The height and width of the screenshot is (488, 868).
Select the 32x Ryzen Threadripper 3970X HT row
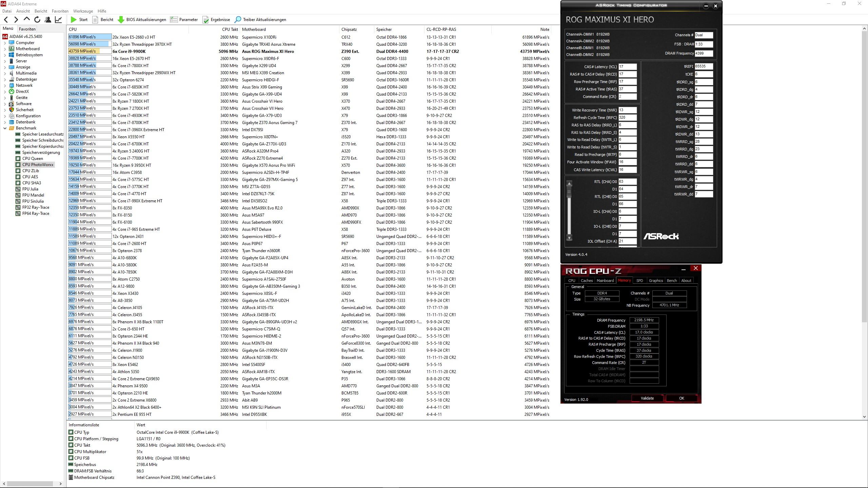coord(309,44)
